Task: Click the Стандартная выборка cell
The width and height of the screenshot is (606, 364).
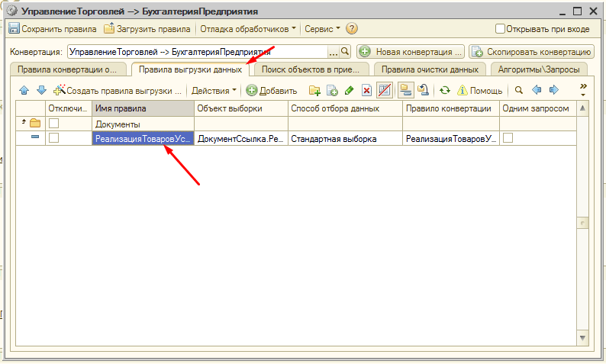Action: (x=345, y=138)
